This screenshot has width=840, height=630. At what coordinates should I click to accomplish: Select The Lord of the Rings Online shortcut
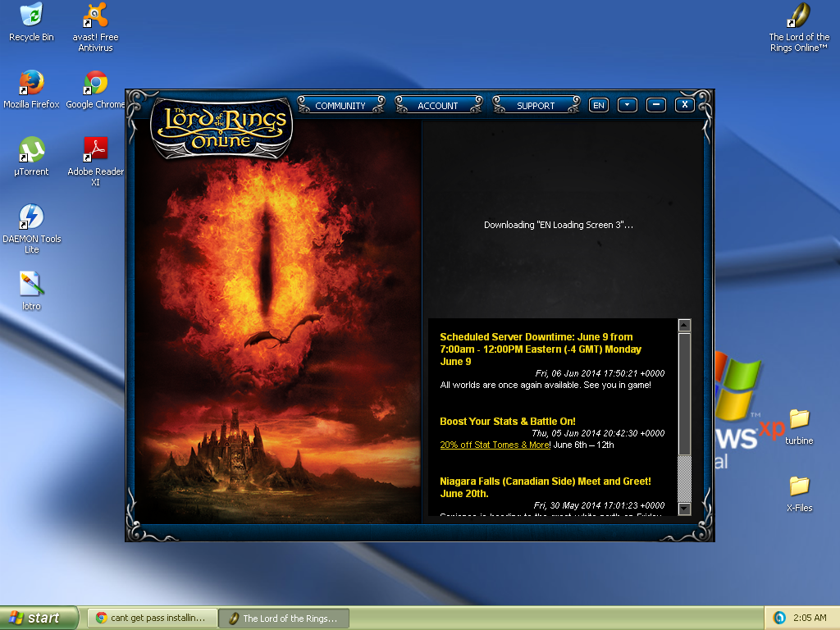799,27
